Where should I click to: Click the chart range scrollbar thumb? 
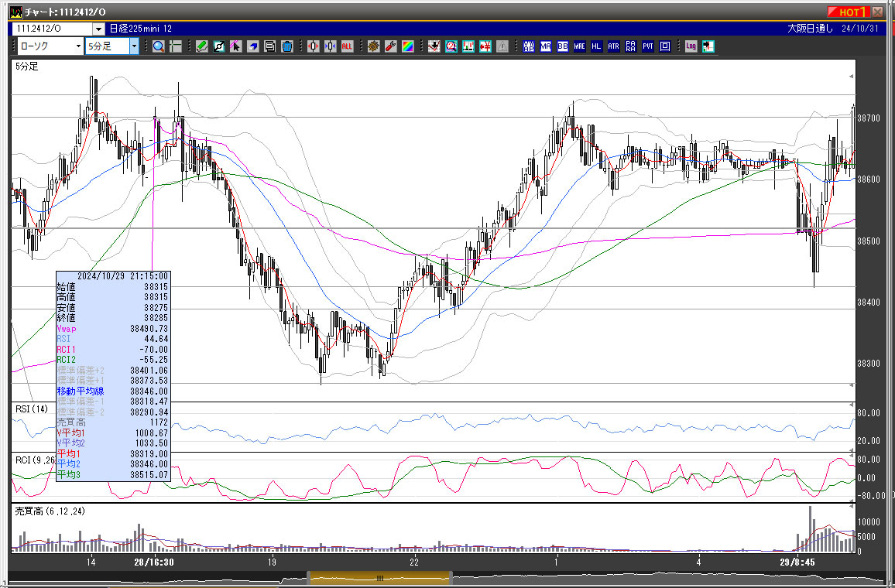[379, 578]
